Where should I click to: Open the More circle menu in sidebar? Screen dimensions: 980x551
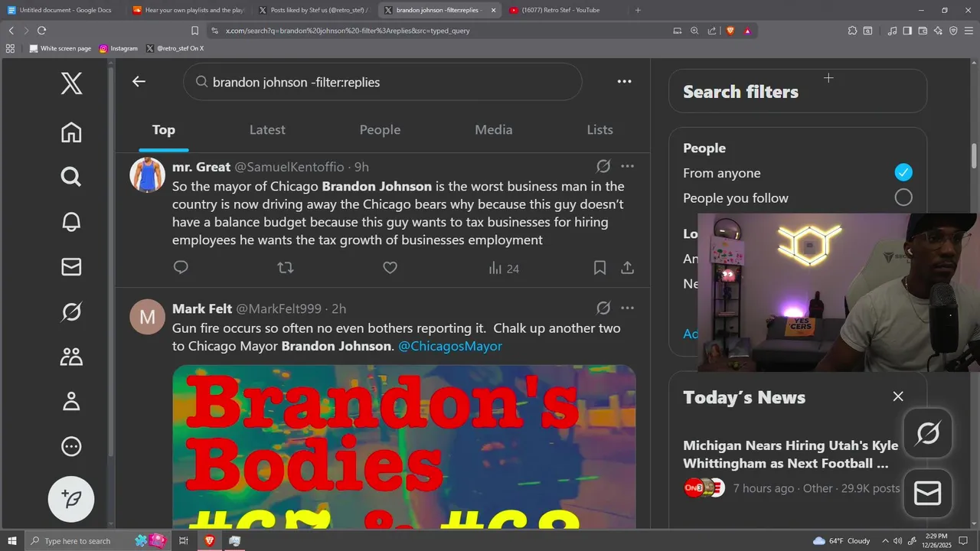click(x=71, y=446)
